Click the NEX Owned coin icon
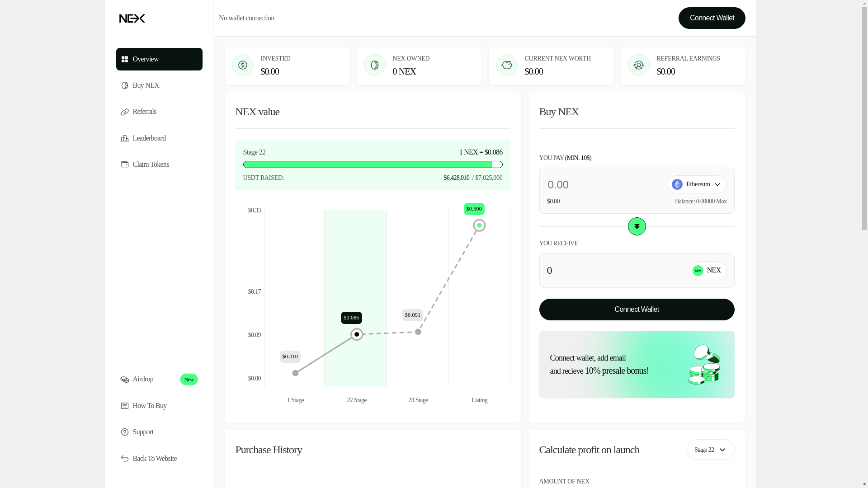 coord(375,65)
